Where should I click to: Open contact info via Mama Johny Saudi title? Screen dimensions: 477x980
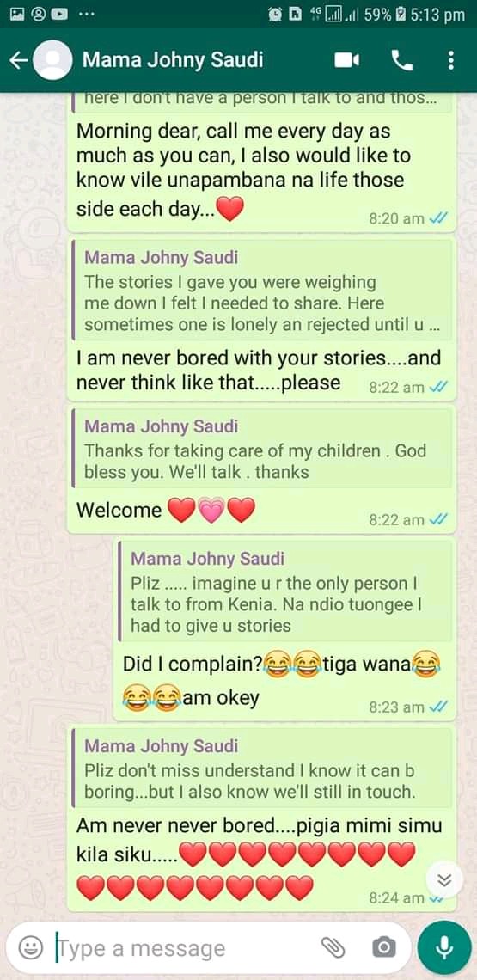click(173, 60)
